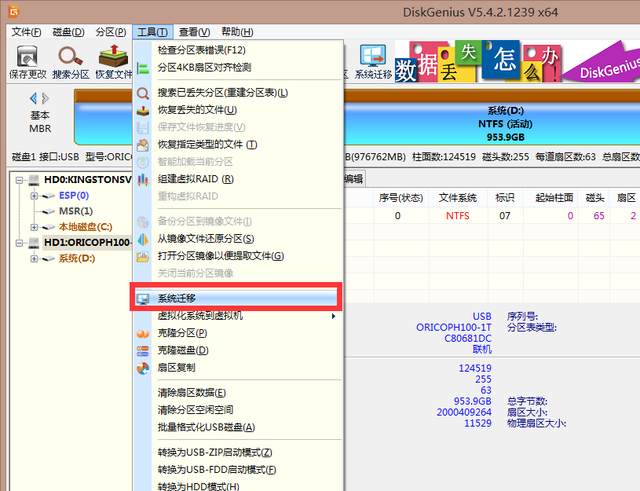Click the ORICOPH100-1T model value

pos(454,327)
